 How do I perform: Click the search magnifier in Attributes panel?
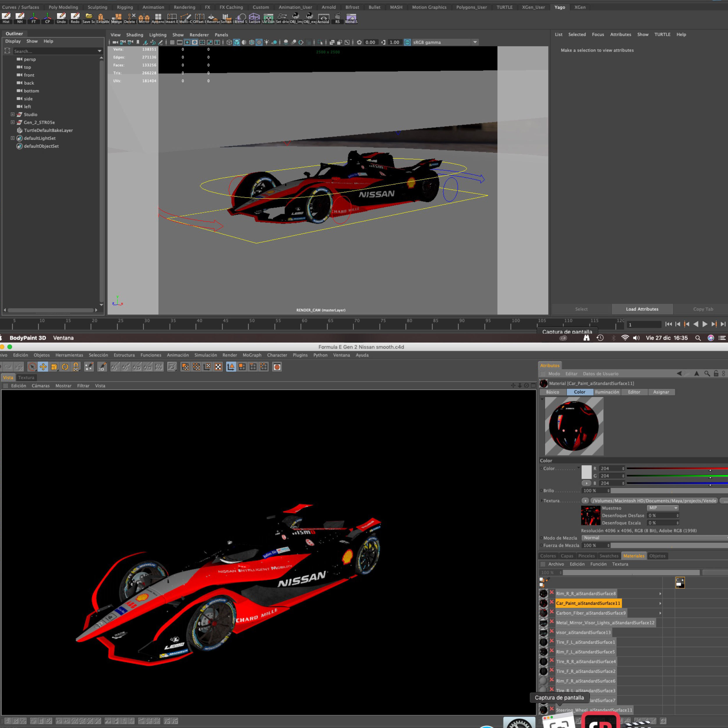[707, 373]
